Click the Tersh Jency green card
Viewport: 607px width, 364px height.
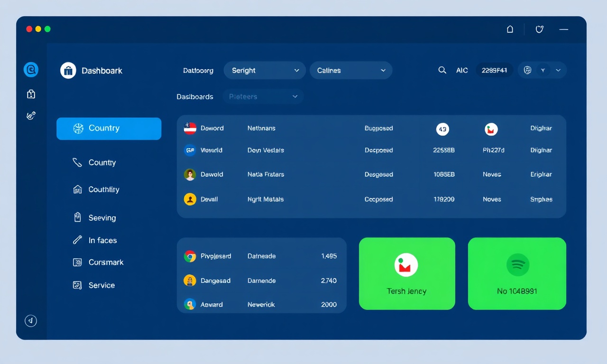407,273
